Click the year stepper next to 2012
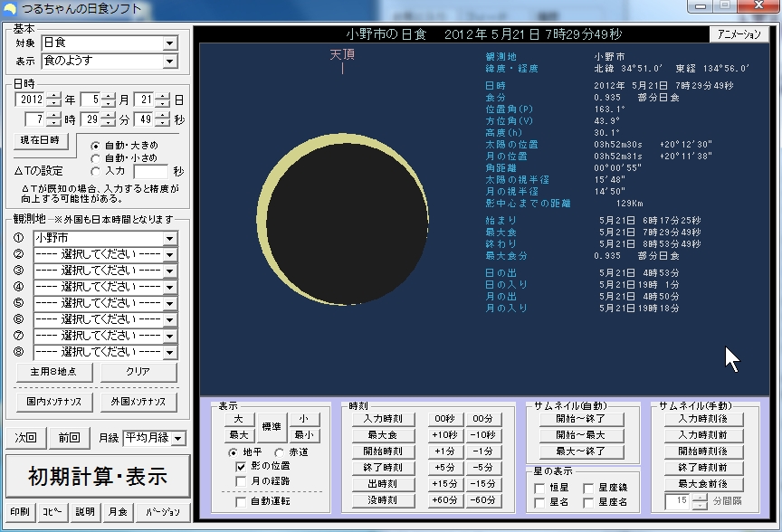Viewport: 782px width, 532px height. pos(54,100)
